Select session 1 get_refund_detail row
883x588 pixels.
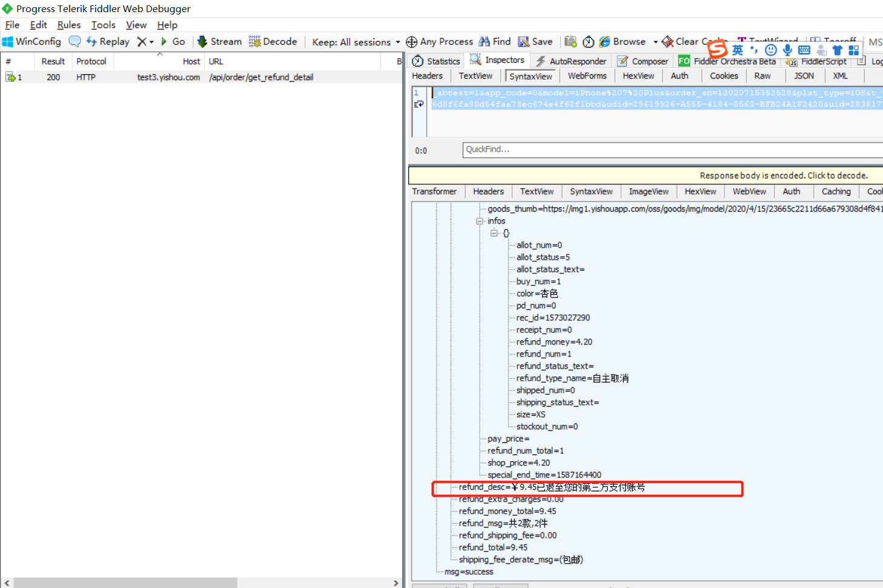tap(201, 77)
